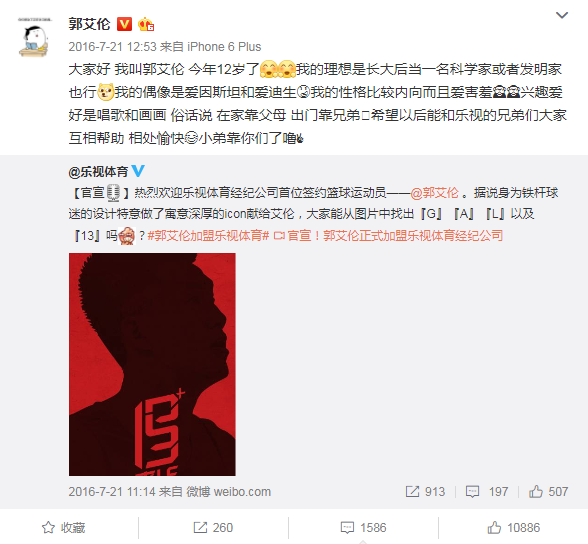This screenshot has width=588, height=544.
Task: Click the comment icon showing 197
Action: tap(487, 492)
